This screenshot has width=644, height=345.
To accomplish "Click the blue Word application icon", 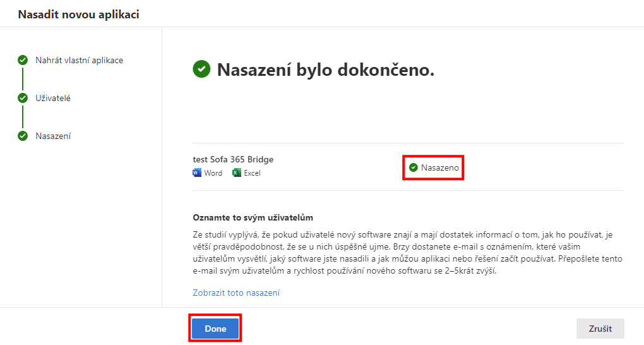I will [x=197, y=172].
